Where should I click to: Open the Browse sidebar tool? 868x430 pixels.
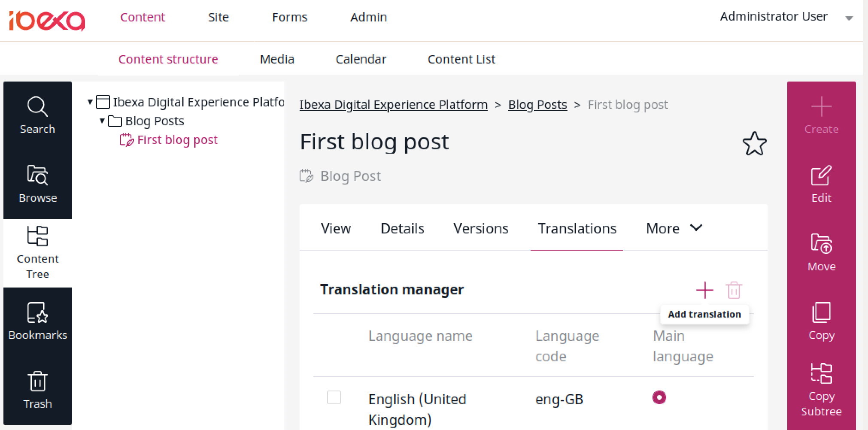(38, 185)
